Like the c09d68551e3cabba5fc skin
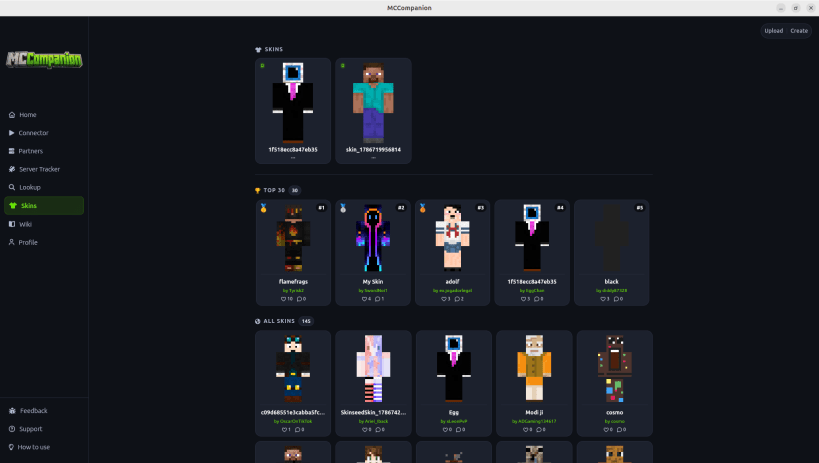 [x=284, y=430]
